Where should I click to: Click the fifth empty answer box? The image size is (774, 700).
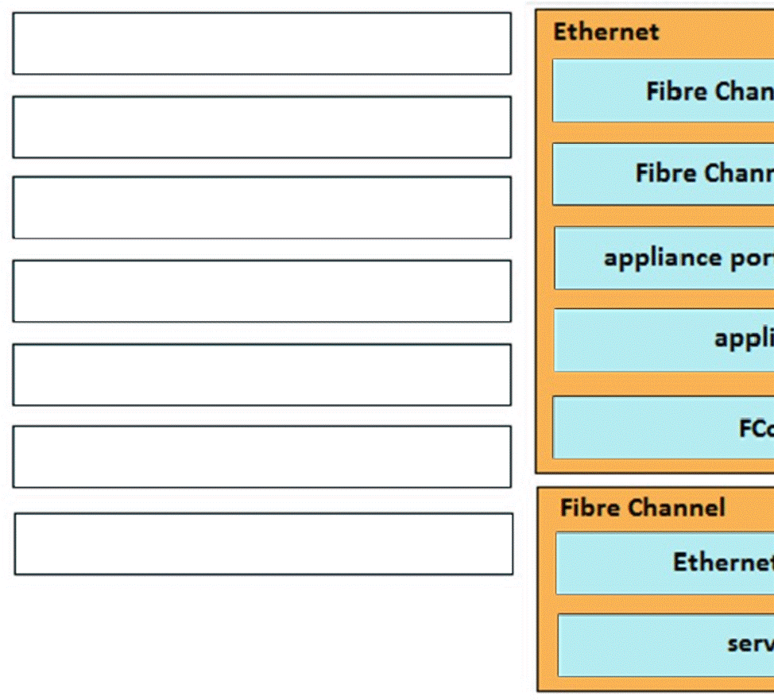pos(261,374)
